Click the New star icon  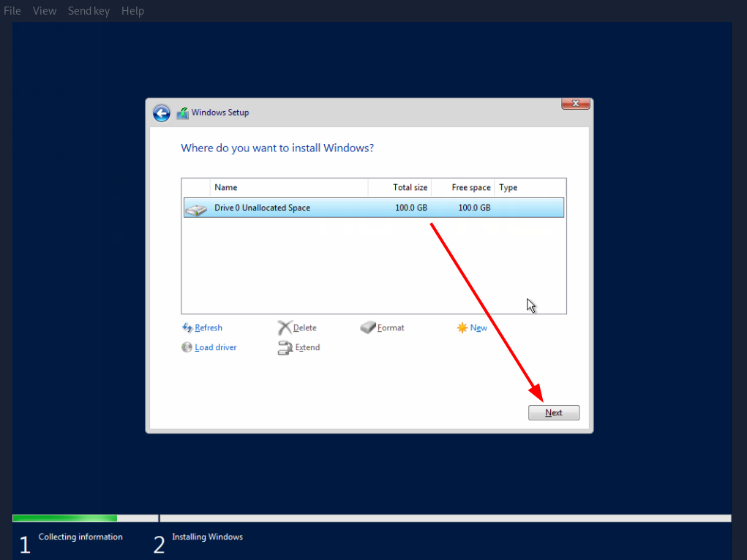(x=462, y=328)
